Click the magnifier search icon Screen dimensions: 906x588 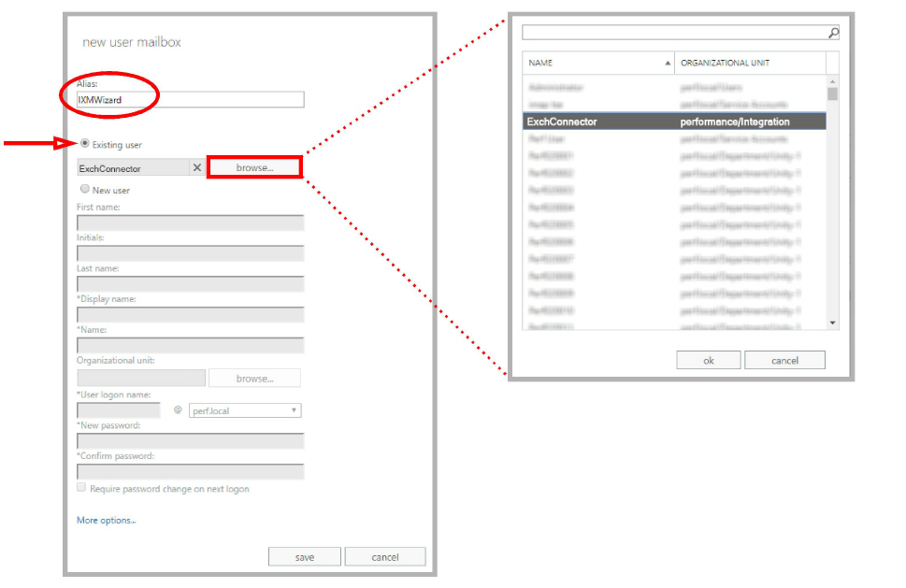(834, 33)
